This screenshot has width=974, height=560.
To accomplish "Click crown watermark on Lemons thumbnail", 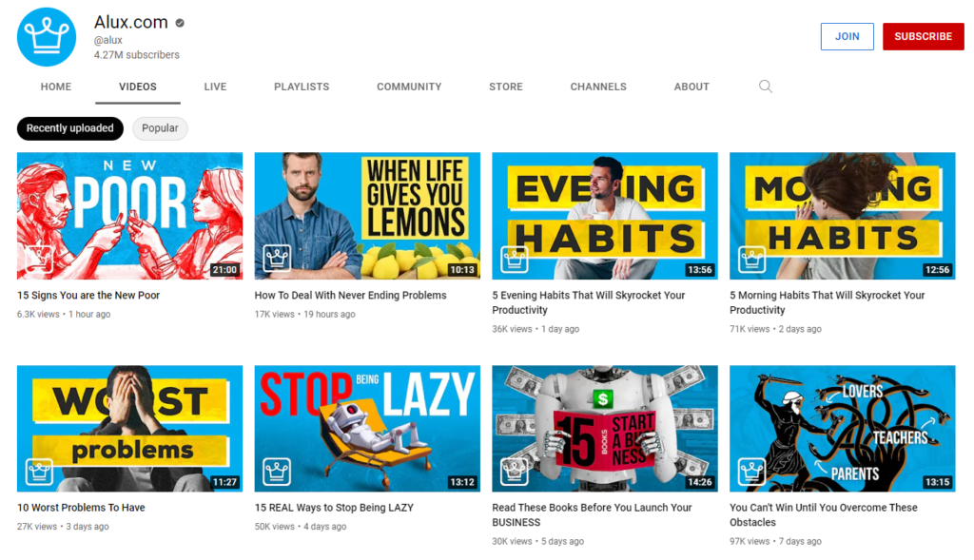I will (277, 259).
